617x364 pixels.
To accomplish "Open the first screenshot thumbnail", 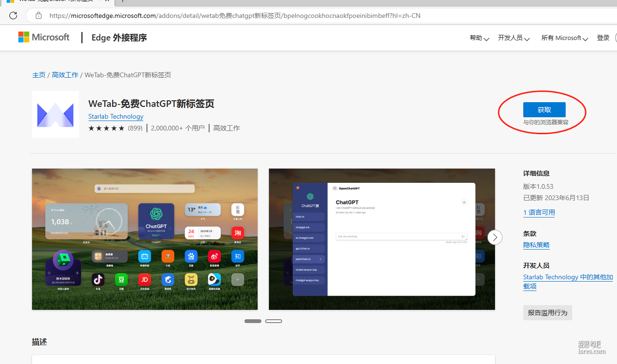I will [145, 239].
